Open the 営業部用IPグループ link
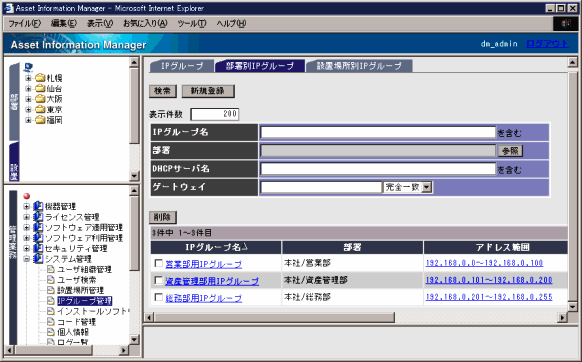 tap(203, 264)
